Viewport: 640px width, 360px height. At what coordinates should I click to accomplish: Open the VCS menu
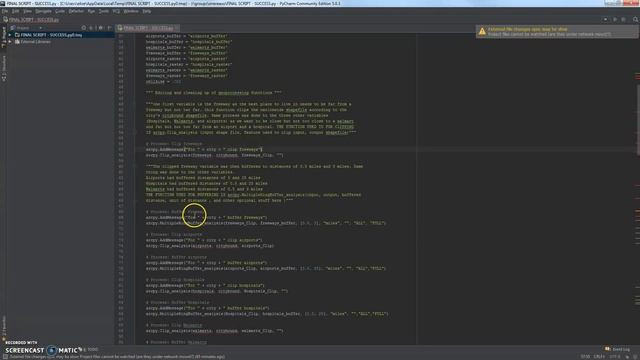point(116,11)
